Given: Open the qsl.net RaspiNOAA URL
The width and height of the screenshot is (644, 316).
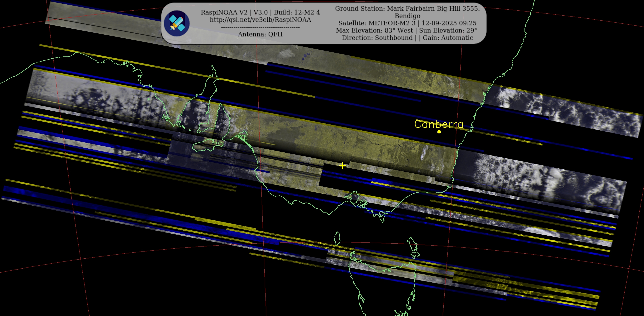Looking at the screenshot, I should click(x=260, y=20).
